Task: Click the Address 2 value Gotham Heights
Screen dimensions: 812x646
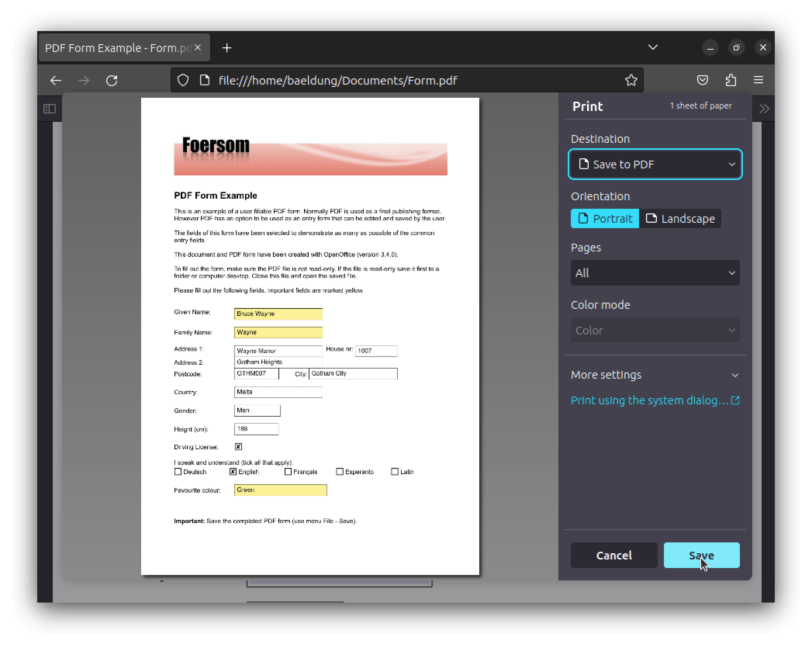Action: point(278,362)
